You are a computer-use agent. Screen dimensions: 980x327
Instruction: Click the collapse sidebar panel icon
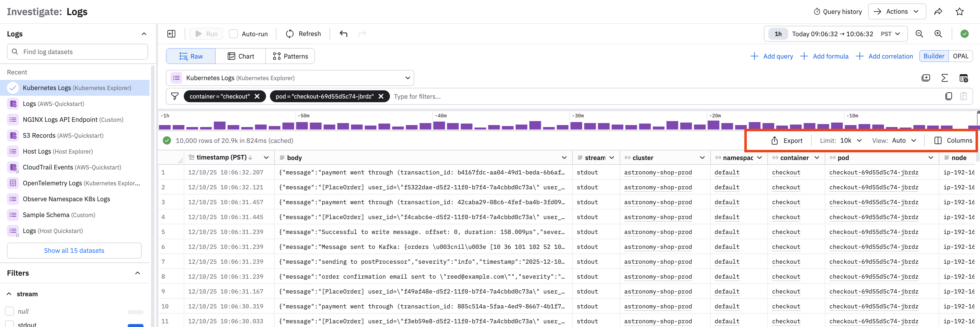click(171, 34)
